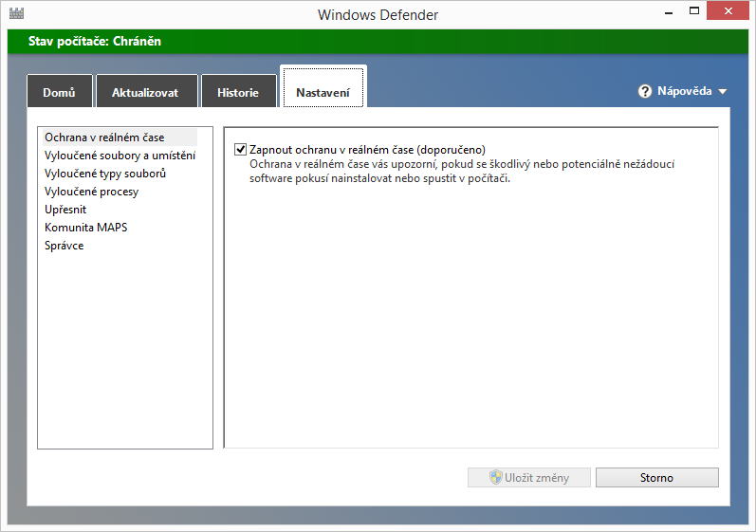
Task: Click the Uložit změny button
Action: click(x=529, y=477)
